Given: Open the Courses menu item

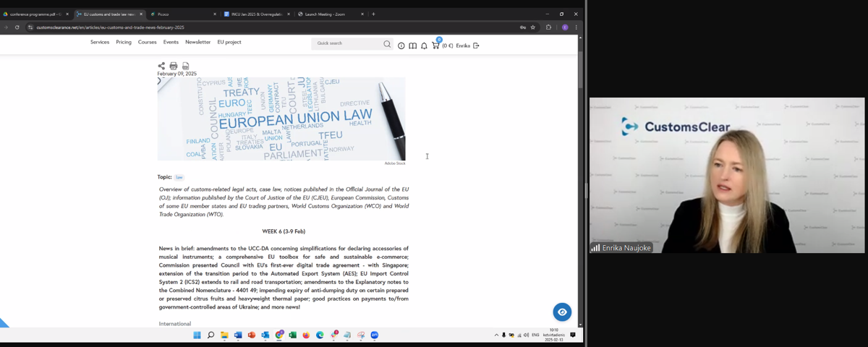Looking at the screenshot, I should [x=148, y=42].
